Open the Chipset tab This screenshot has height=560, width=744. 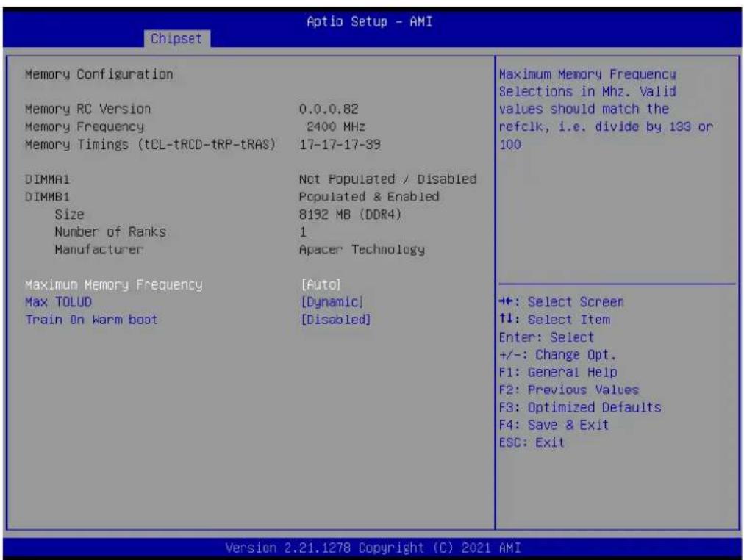pos(176,38)
